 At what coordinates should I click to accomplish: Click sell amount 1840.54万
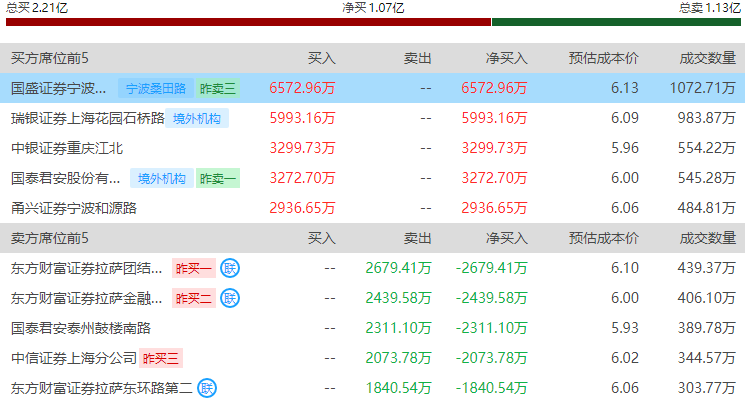click(398, 388)
